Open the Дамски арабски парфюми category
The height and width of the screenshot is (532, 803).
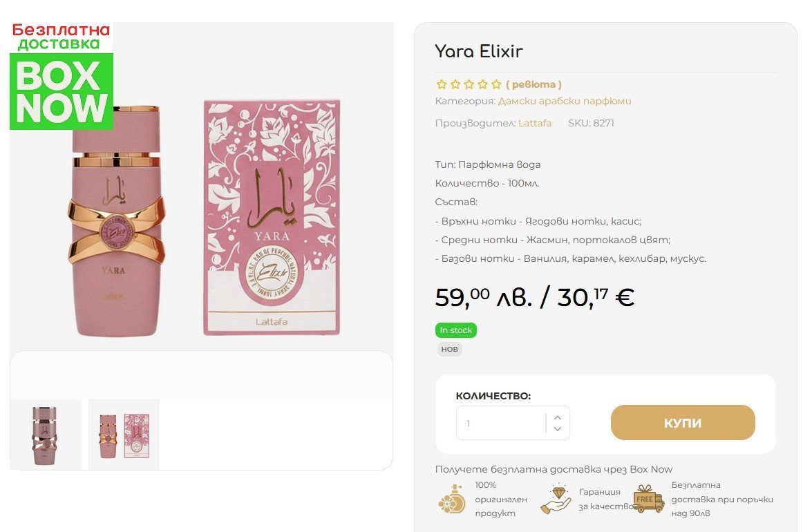tap(565, 101)
